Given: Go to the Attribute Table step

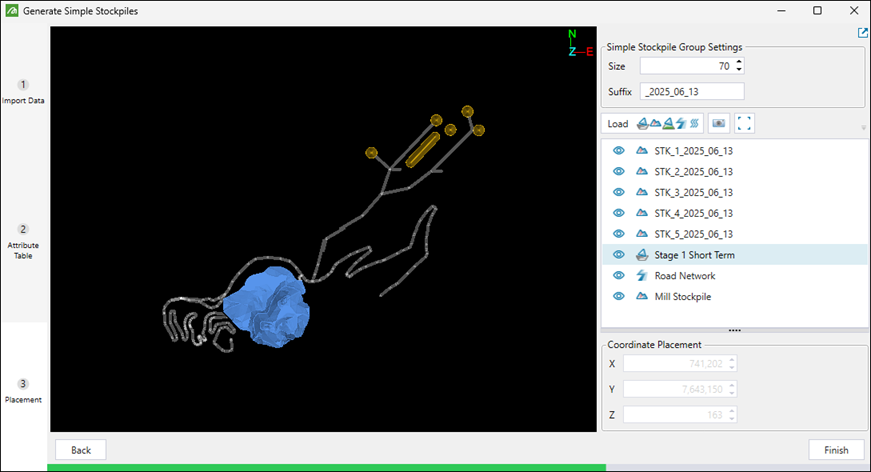Looking at the screenshot, I should [23, 242].
